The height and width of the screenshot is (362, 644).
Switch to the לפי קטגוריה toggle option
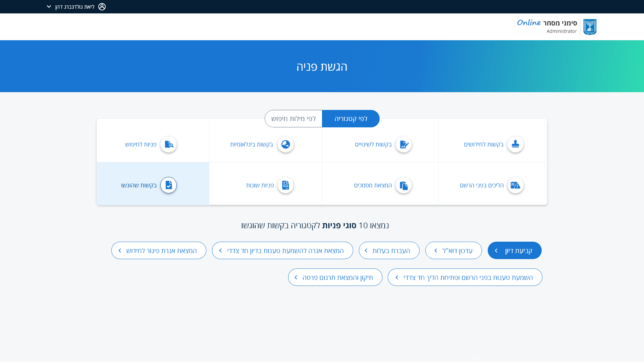(351, 119)
